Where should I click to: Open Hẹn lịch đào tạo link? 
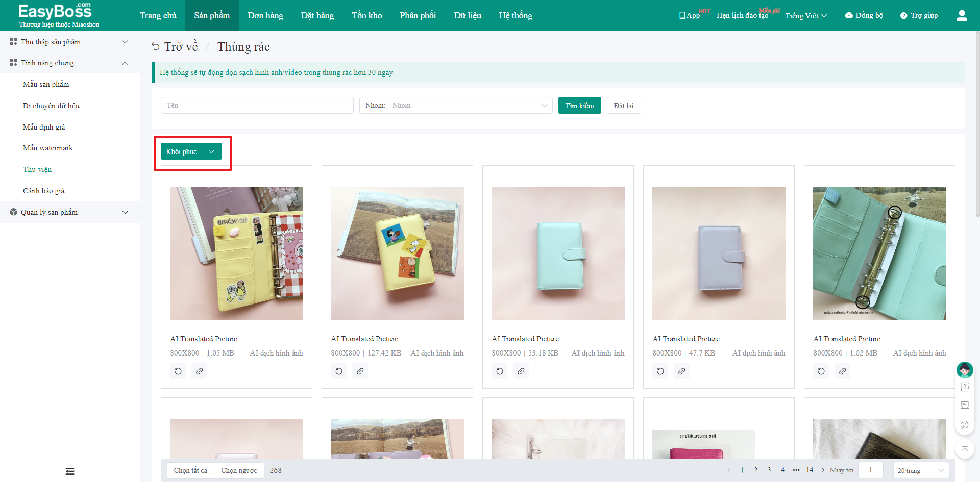click(x=742, y=16)
